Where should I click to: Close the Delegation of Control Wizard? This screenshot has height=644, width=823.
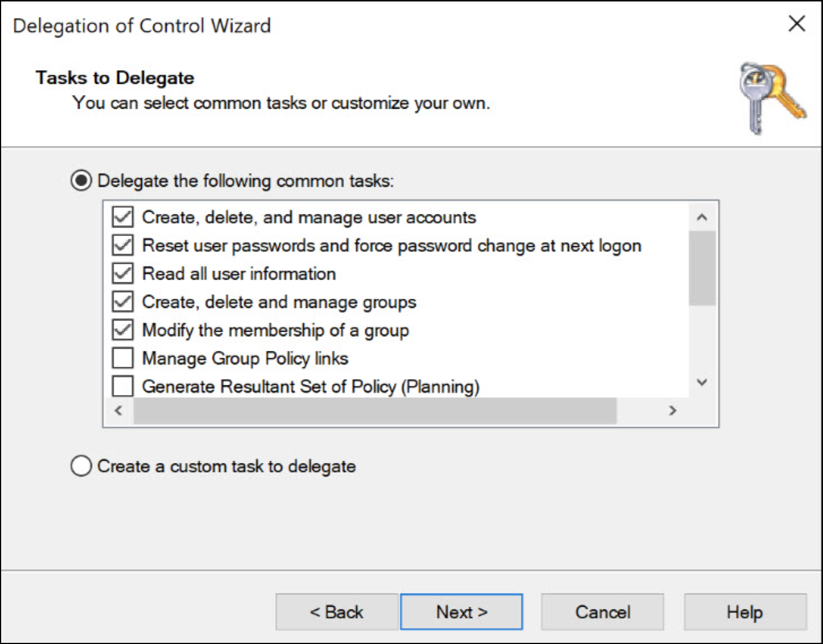coord(797,24)
